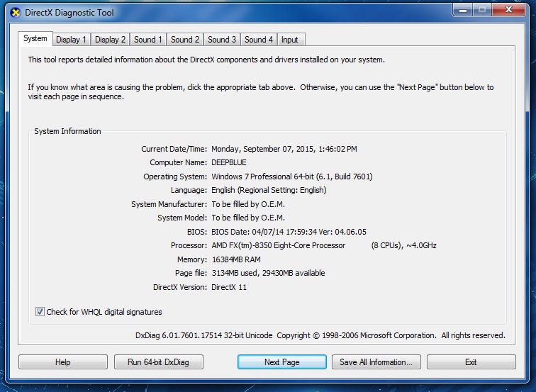Launch Run 64-bit DxDiag
The height and width of the screenshot is (392, 536).
pos(159,362)
